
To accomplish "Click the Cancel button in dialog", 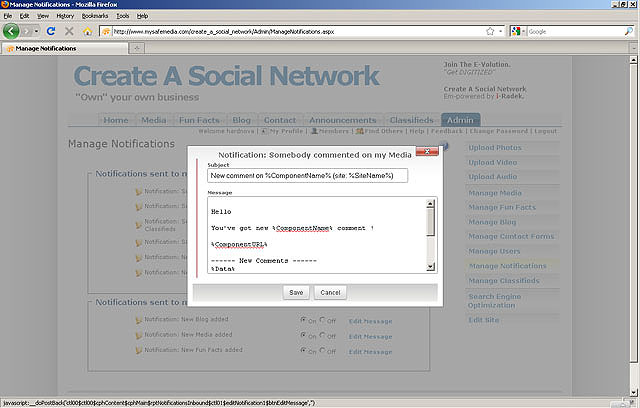I will click(x=330, y=292).
